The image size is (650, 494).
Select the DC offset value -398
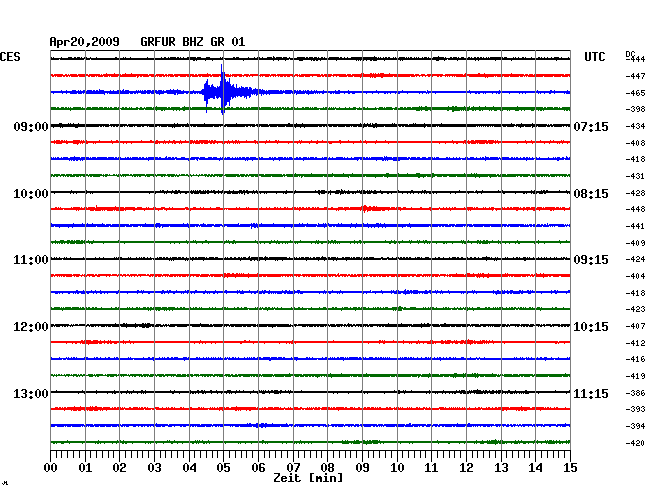coord(635,109)
